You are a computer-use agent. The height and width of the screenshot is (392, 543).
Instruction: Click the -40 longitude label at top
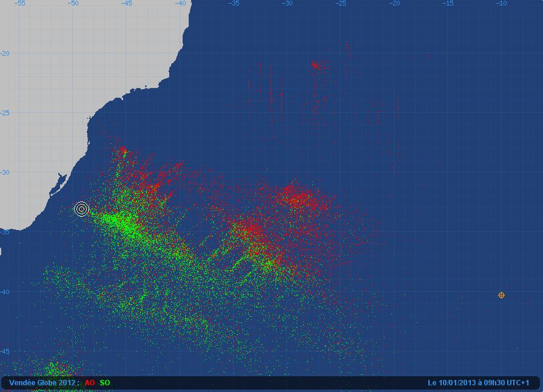point(180,4)
